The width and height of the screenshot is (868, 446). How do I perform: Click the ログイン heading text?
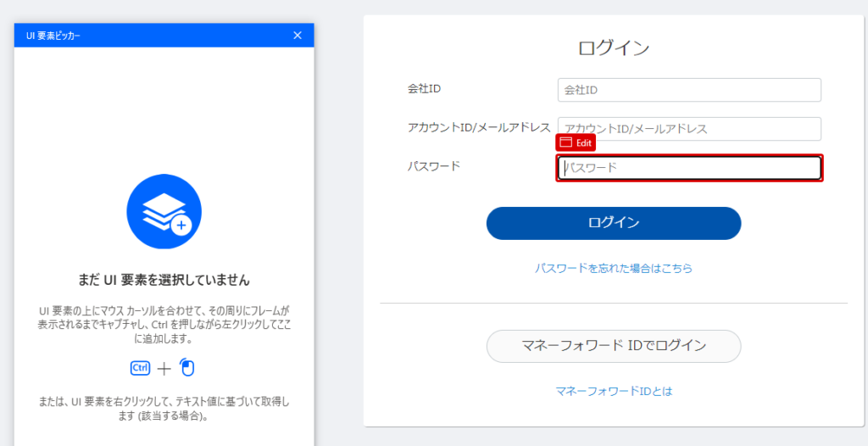pyautogui.click(x=614, y=48)
